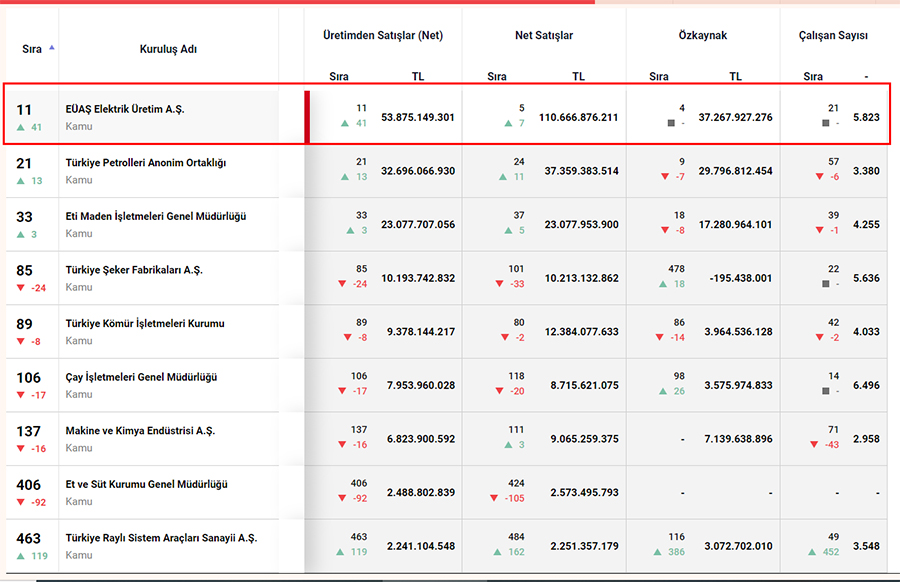Select value 9.378.144.217
The image size is (900, 582).
coord(421,332)
